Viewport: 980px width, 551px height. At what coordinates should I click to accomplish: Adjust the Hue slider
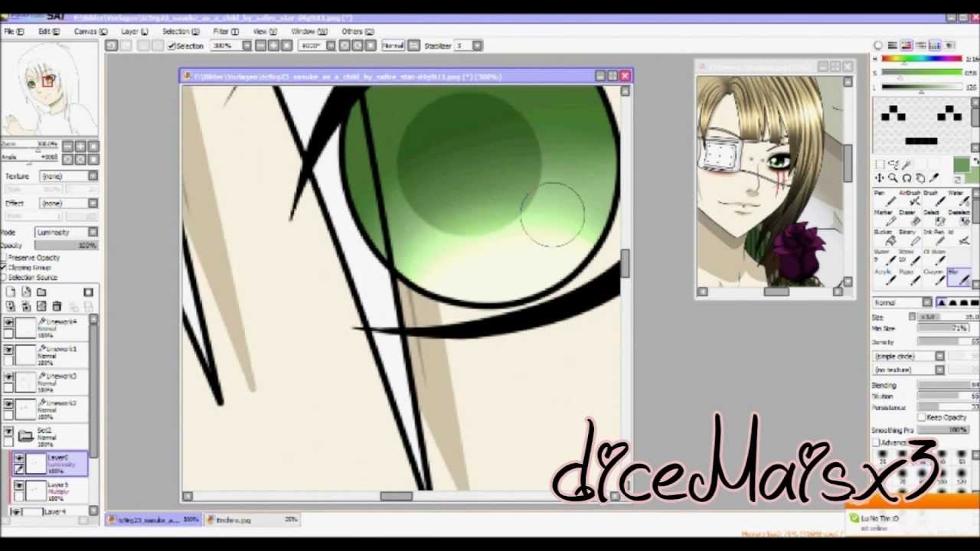pos(922,58)
